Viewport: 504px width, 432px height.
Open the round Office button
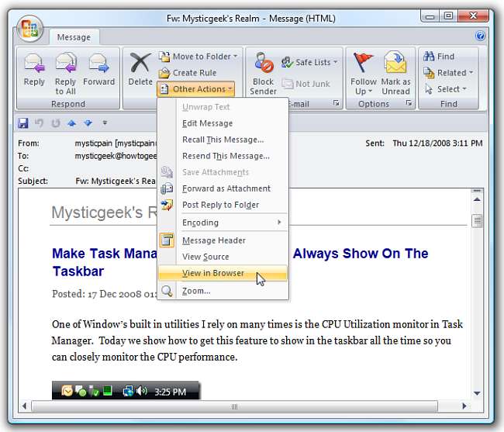[31, 29]
